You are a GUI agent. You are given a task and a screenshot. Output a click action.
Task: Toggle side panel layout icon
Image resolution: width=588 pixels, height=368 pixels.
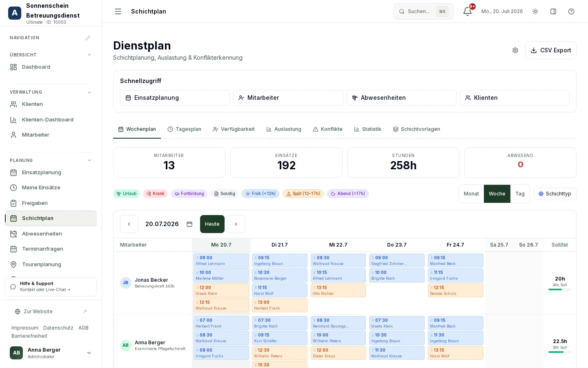(553, 11)
